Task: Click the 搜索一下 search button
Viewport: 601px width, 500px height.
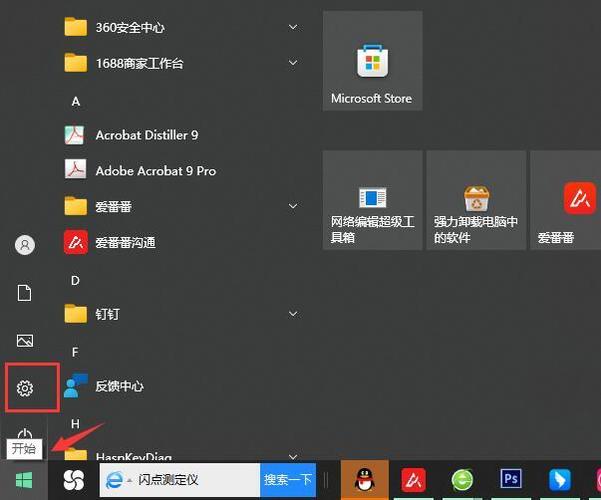Action: (x=288, y=480)
